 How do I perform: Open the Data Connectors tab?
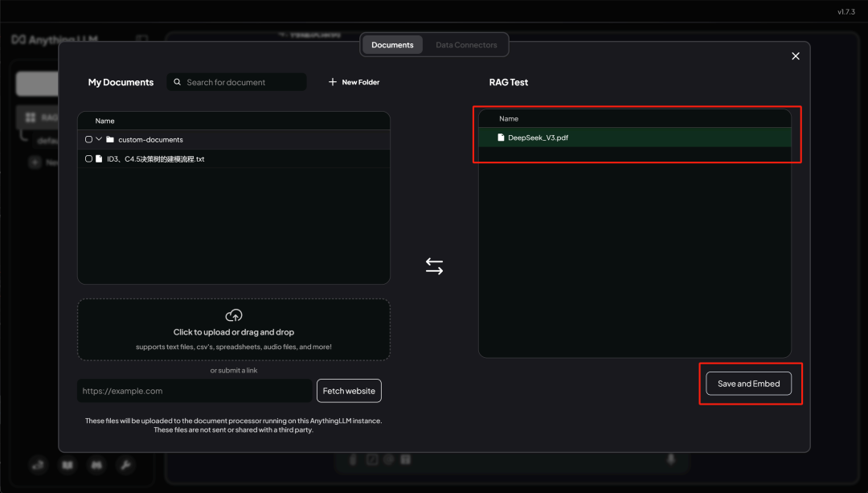tap(466, 45)
